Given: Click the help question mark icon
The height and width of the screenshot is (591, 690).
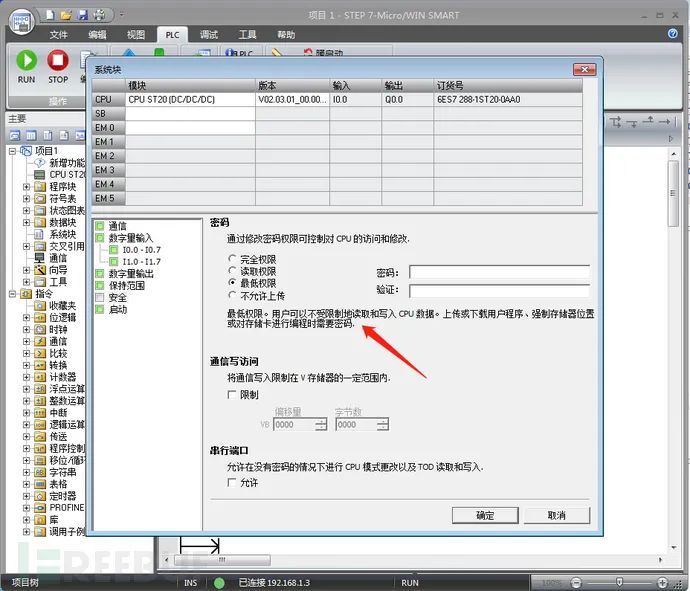Looking at the screenshot, I should [672, 33].
